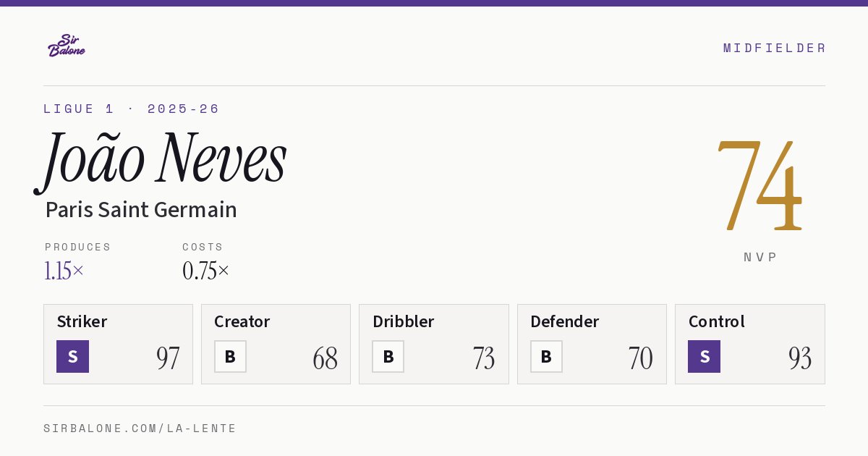
Task: Click the Striker score 97
Action: pyautogui.click(x=168, y=358)
